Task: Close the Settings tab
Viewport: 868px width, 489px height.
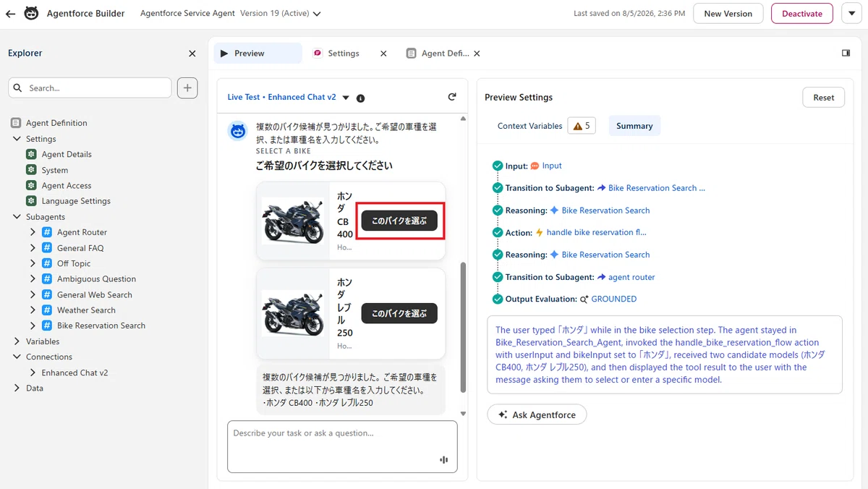Action: point(383,54)
